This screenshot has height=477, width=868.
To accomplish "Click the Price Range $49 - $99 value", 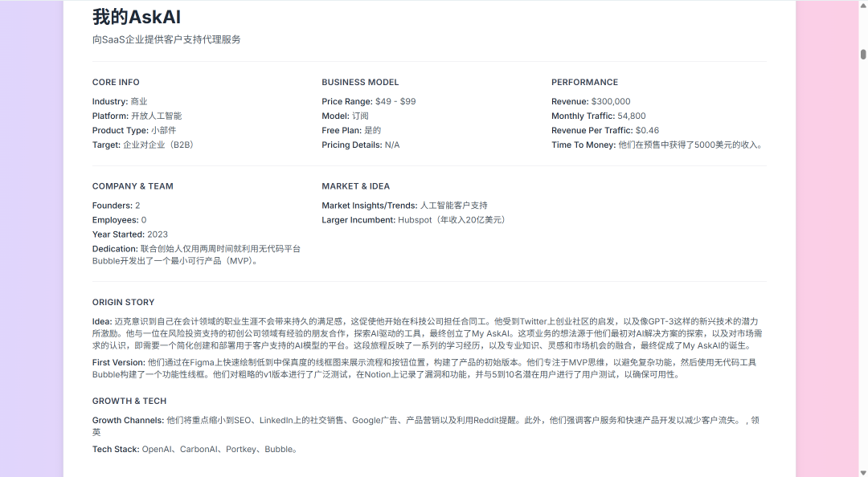I will [395, 101].
